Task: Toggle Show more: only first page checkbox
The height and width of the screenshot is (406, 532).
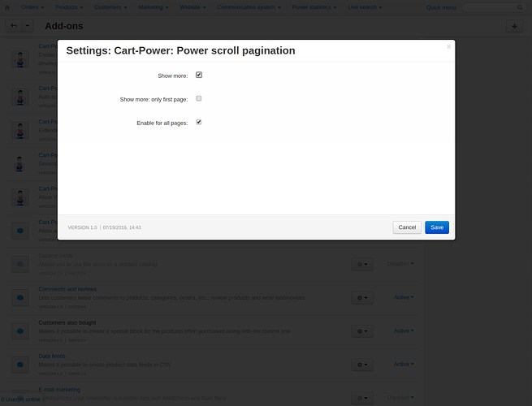Action: pyautogui.click(x=199, y=98)
